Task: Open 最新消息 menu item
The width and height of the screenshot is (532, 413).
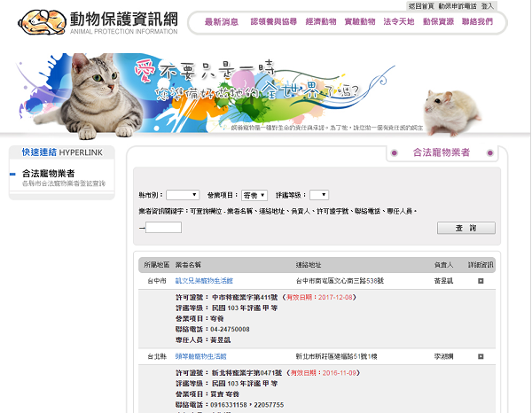Action: [x=221, y=22]
